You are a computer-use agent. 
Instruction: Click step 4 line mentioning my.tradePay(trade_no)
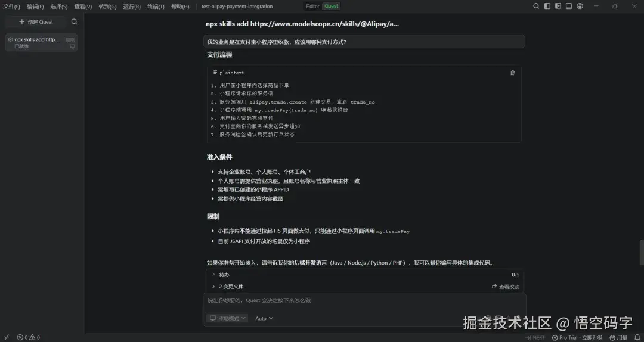(x=279, y=110)
